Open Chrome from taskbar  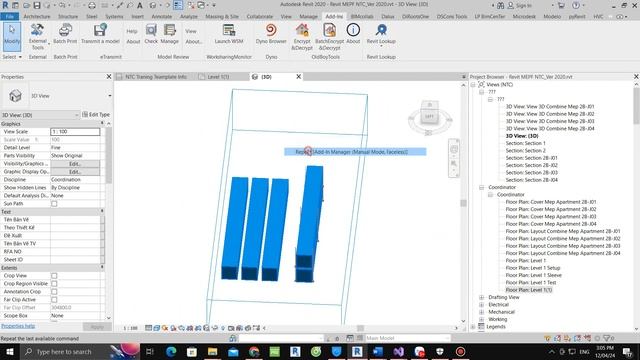[x=254, y=351]
